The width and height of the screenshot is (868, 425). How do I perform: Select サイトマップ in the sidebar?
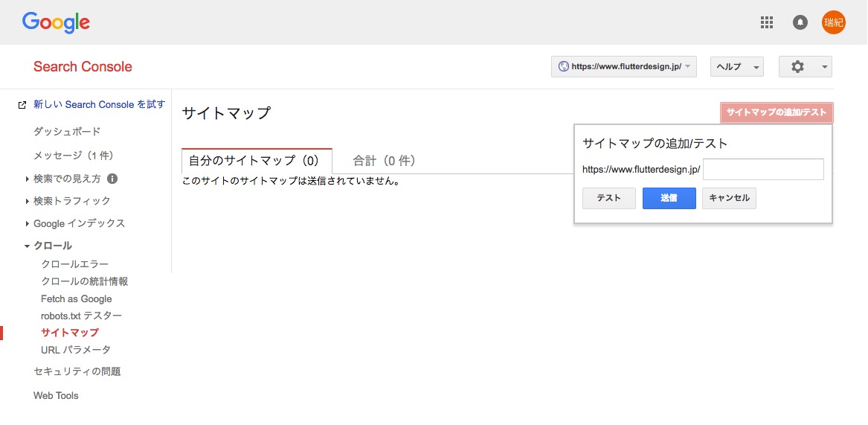coord(70,333)
